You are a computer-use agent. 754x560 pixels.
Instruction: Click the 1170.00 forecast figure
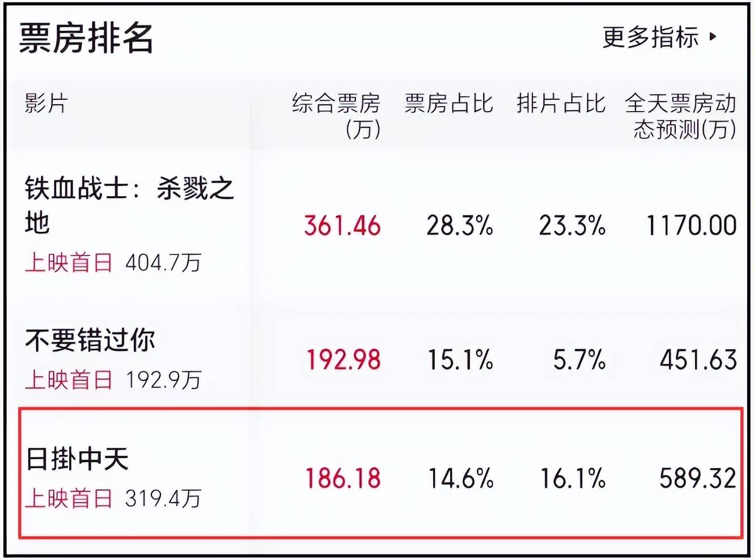[691, 226]
